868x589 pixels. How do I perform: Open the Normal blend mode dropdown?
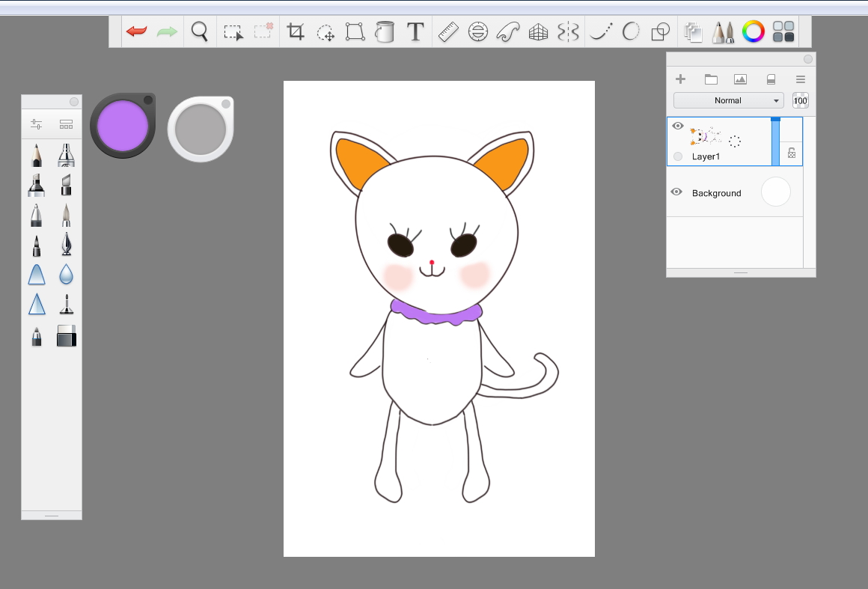[729, 100]
